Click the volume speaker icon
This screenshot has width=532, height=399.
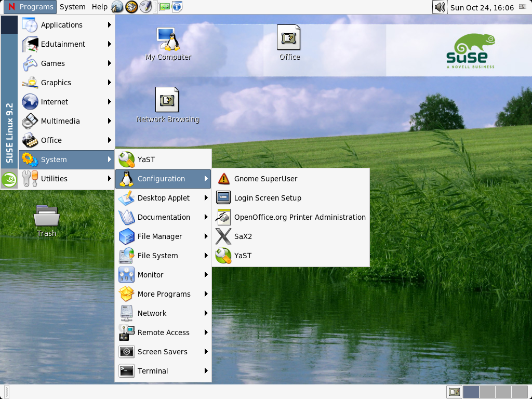pos(440,7)
